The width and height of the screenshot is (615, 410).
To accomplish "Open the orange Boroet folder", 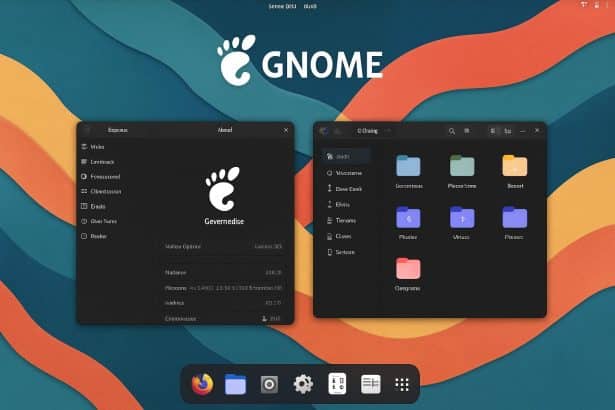I will 514,166.
